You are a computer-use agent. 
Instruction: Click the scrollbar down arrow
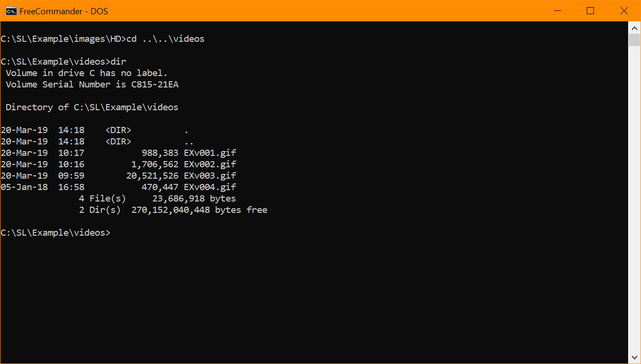pyautogui.click(x=634, y=357)
